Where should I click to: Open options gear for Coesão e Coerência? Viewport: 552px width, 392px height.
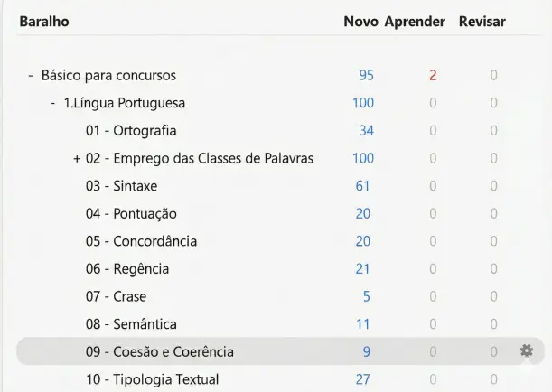click(x=526, y=351)
